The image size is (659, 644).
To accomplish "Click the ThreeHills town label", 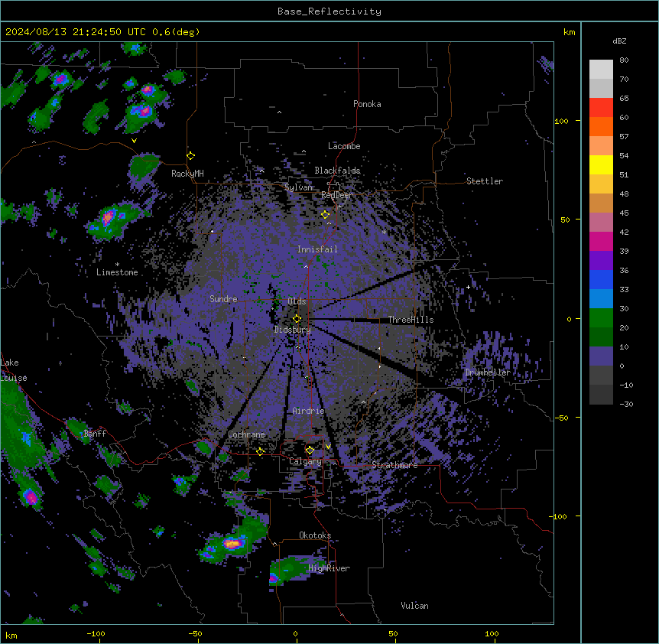I will (x=411, y=320).
